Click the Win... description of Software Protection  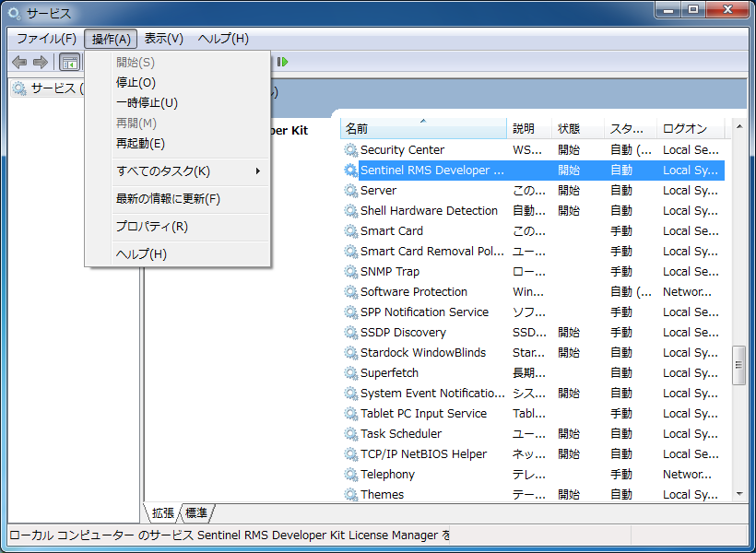tap(528, 291)
